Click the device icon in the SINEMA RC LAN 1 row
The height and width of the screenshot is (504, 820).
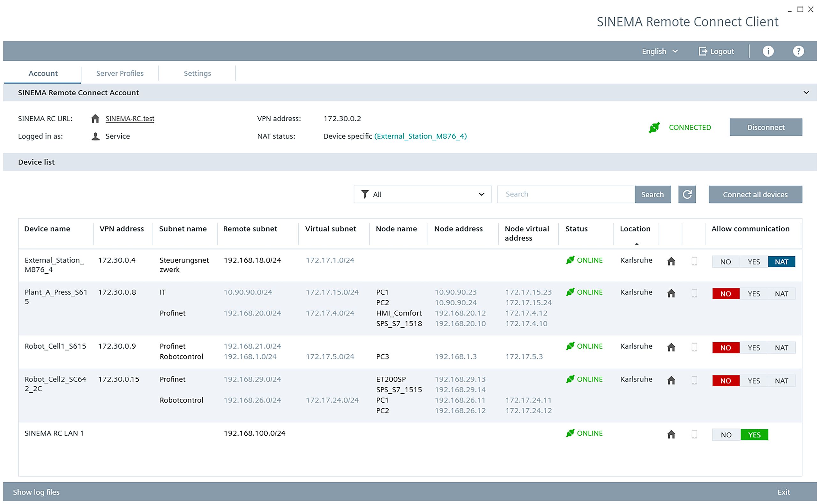[x=694, y=434]
